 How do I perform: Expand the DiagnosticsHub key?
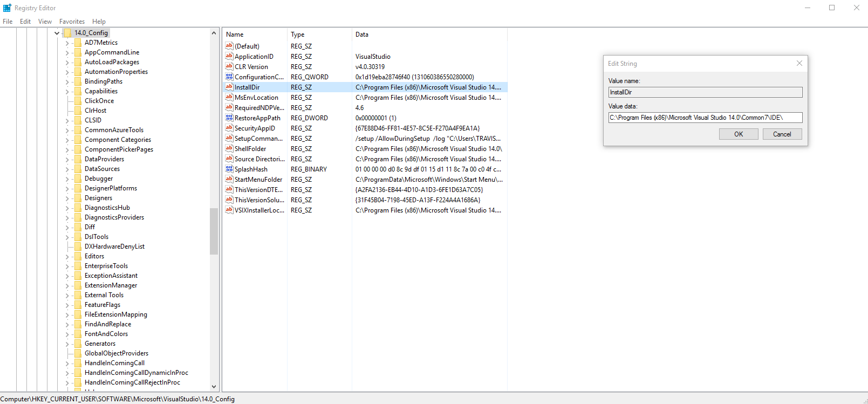pyautogui.click(x=67, y=208)
